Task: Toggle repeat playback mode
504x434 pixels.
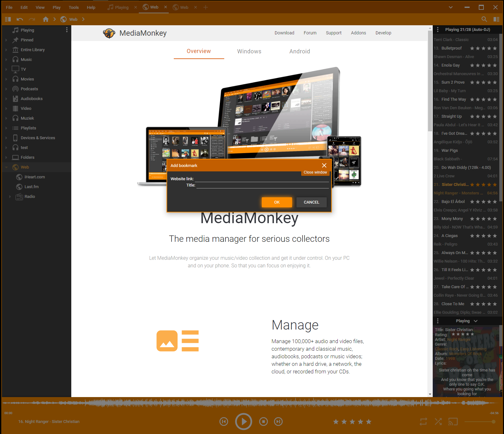Action: [x=423, y=421]
